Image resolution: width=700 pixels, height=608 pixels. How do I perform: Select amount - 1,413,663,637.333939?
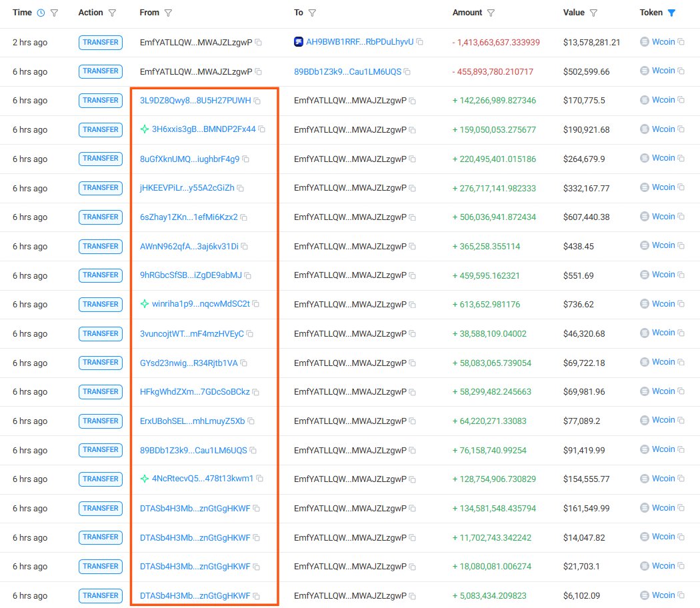point(496,43)
